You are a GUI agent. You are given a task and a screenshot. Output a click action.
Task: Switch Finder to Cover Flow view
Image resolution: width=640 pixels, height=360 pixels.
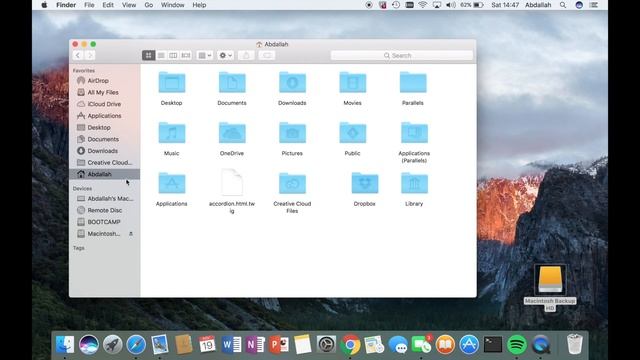point(186,55)
